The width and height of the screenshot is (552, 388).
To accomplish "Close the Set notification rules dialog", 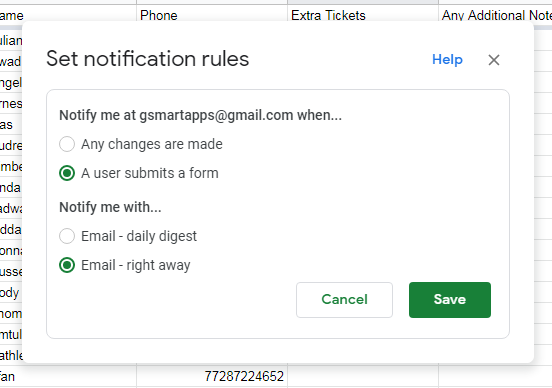I will tap(494, 60).
